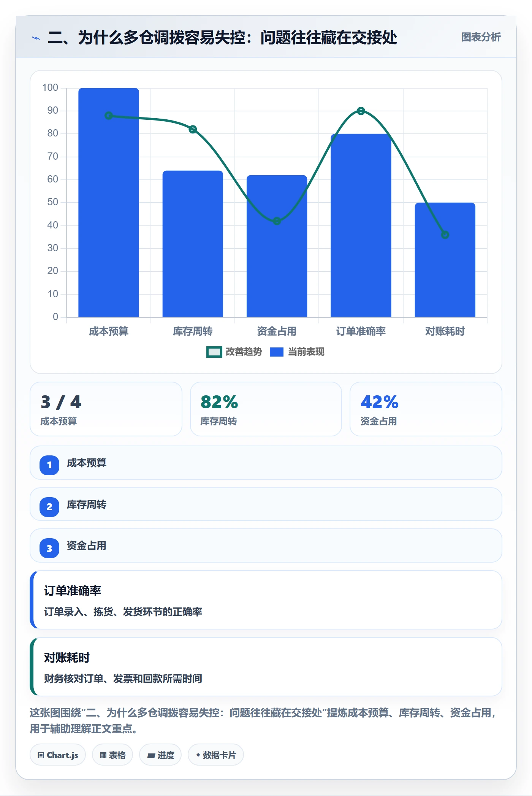Click the 库存周转 bar in the chart
Screen dimensions: 532x796
193,244
